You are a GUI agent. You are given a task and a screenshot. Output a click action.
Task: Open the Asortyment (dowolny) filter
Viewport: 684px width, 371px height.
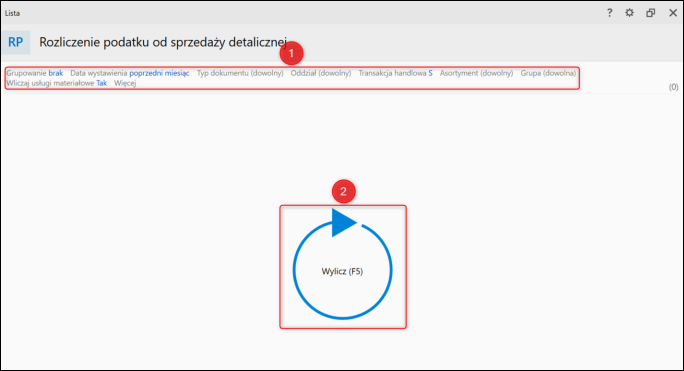pos(476,73)
